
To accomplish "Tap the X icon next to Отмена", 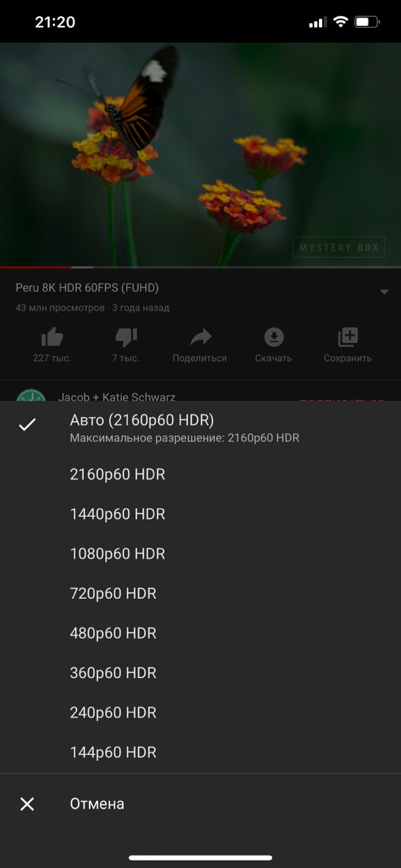I will click(x=27, y=804).
